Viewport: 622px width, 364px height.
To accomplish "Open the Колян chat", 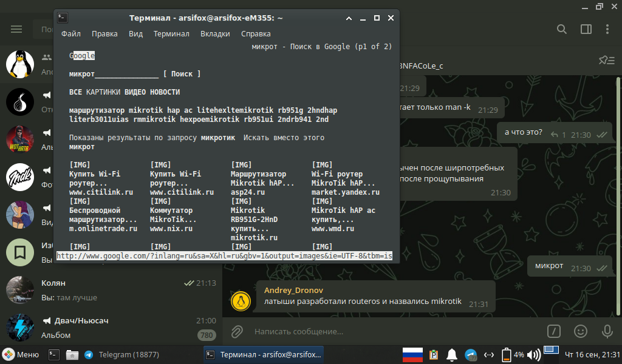I will click(111, 290).
